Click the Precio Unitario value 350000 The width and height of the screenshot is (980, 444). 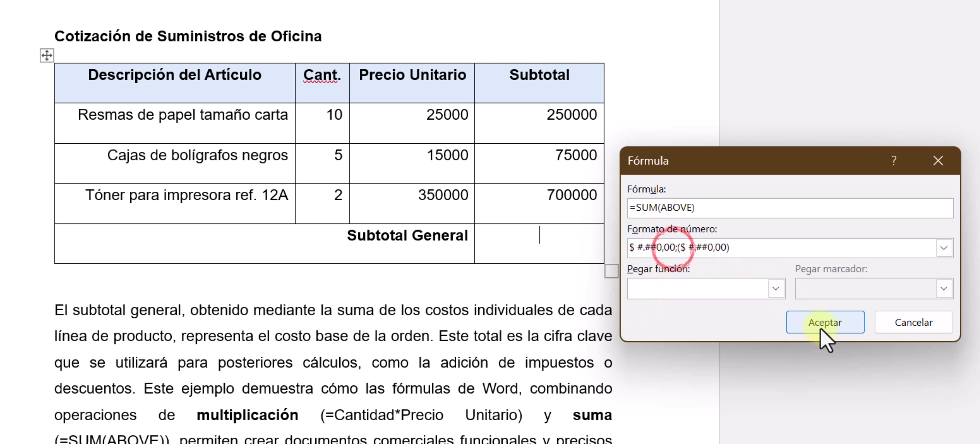click(443, 195)
